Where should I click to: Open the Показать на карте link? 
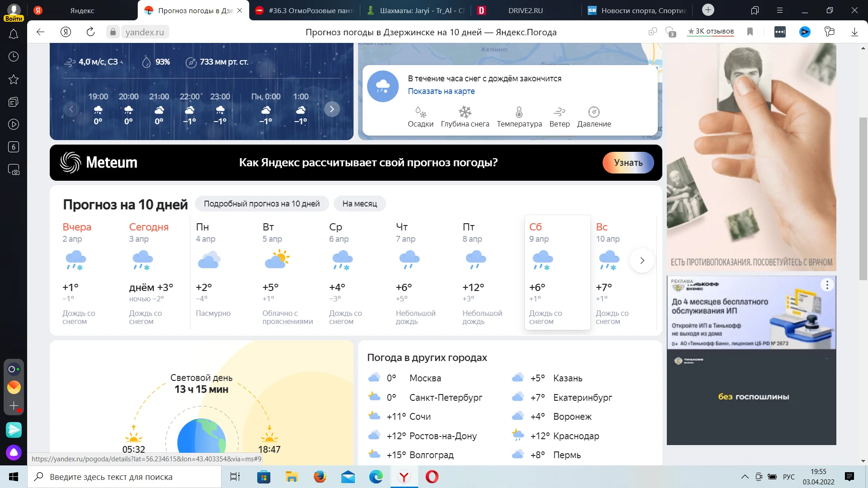(x=441, y=91)
